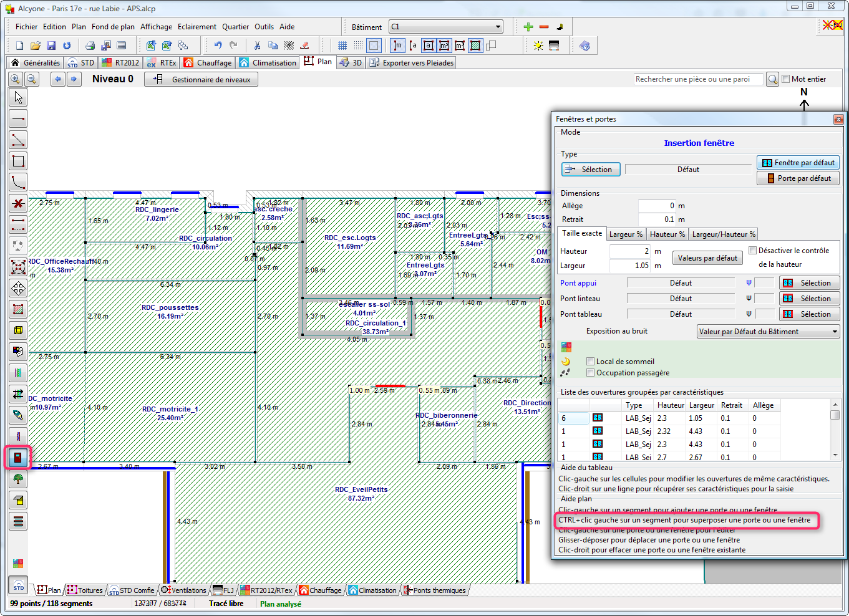
Task: Open the Largeur/Hauteur % tab
Action: click(x=723, y=234)
